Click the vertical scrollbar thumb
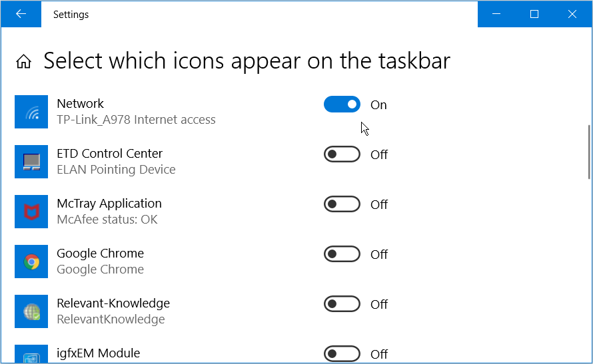Viewport: 593px width, 364px height. click(588, 152)
